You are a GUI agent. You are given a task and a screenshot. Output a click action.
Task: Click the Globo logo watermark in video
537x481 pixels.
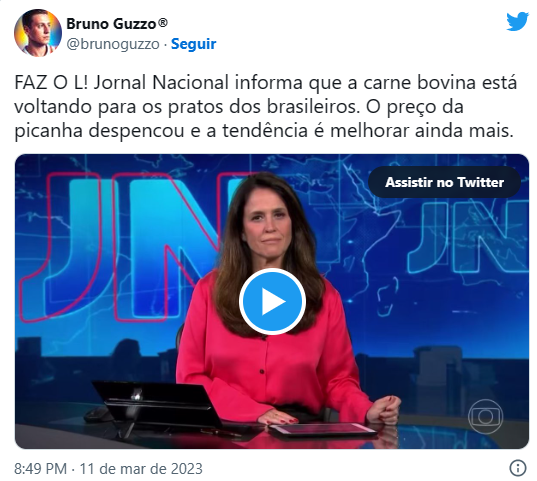485,417
